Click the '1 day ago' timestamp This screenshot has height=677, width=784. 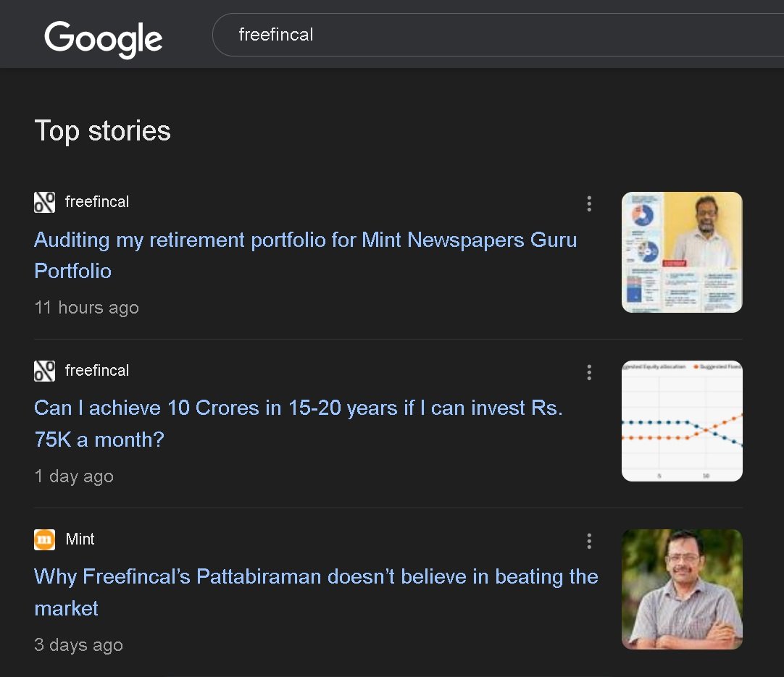(x=74, y=476)
